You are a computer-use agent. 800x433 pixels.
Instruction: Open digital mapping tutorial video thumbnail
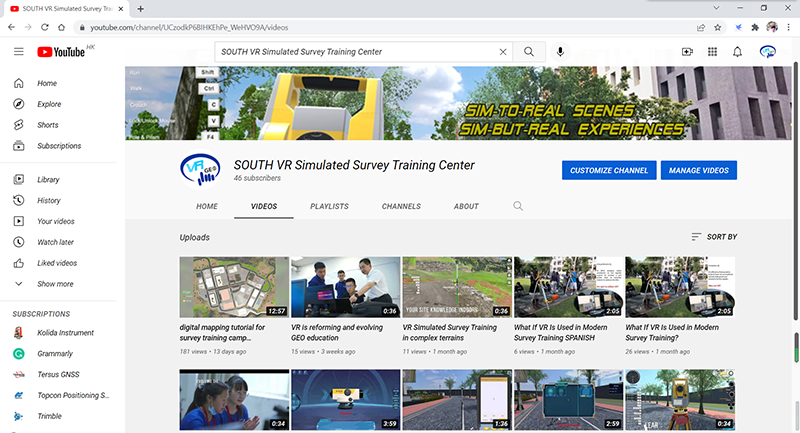(234, 287)
